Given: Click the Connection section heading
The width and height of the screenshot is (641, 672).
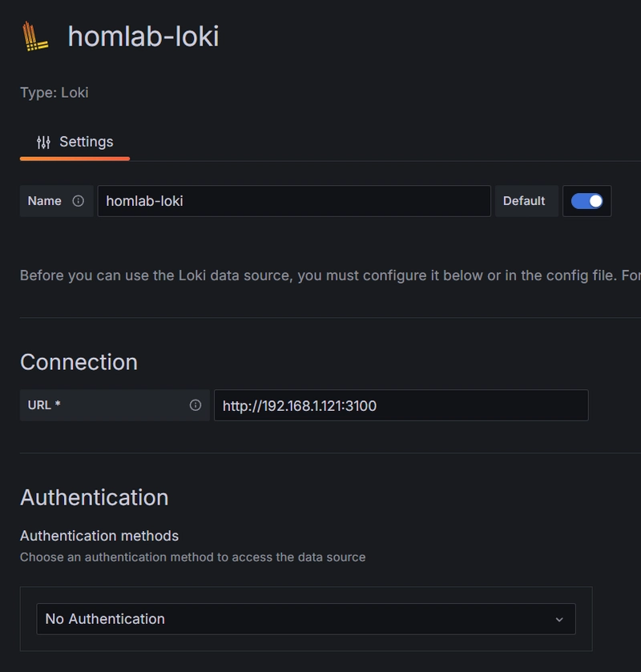Looking at the screenshot, I should pos(79,362).
